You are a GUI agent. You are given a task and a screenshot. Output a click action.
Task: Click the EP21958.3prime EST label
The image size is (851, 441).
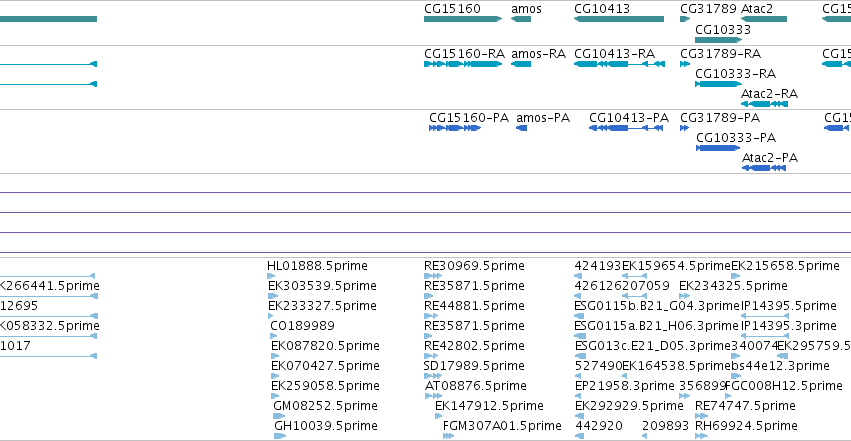625,386
